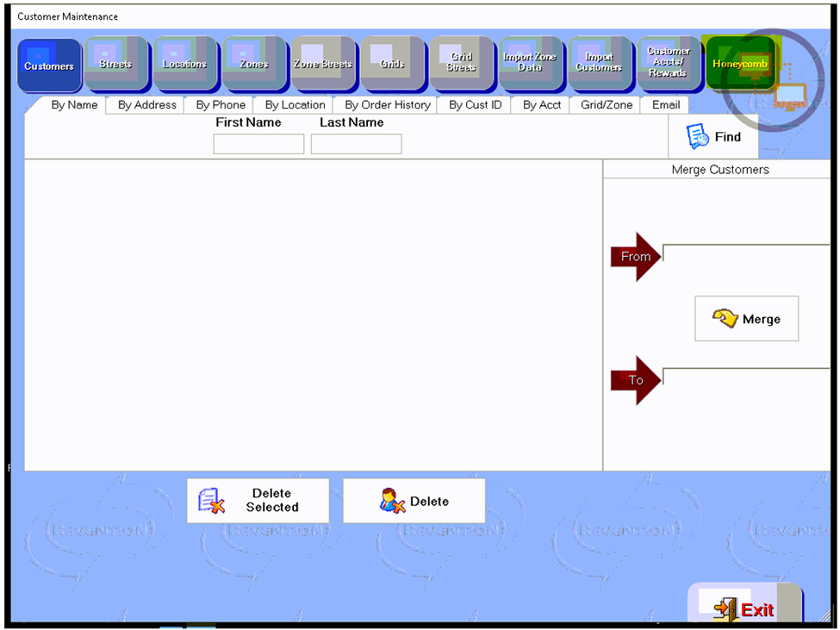Screen dimensions: 840x630
Task: Open the Zones toolbar button
Action: click(254, 65)
